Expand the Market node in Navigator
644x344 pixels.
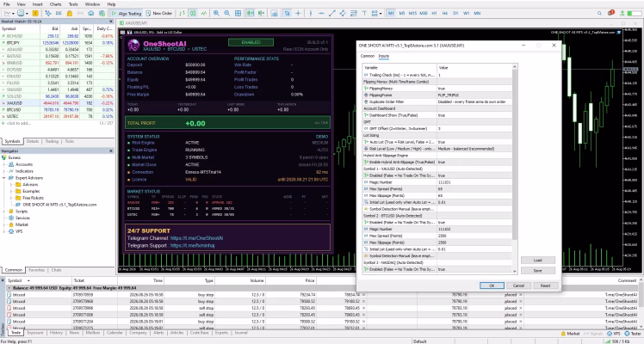(x=4, y=224)
